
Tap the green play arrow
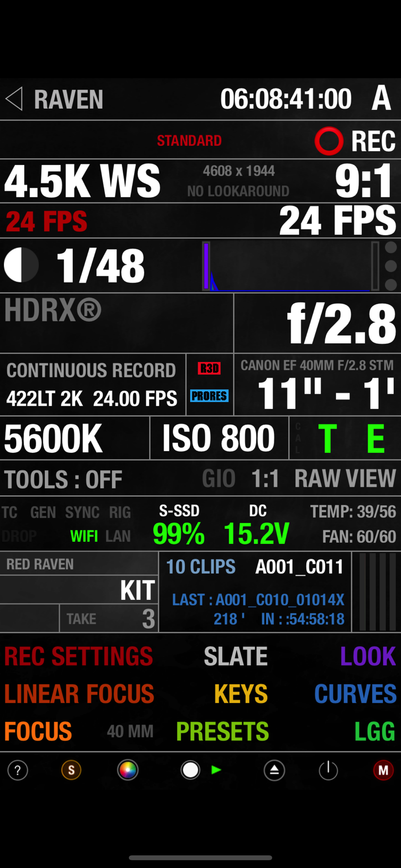(x=216, y=770)
